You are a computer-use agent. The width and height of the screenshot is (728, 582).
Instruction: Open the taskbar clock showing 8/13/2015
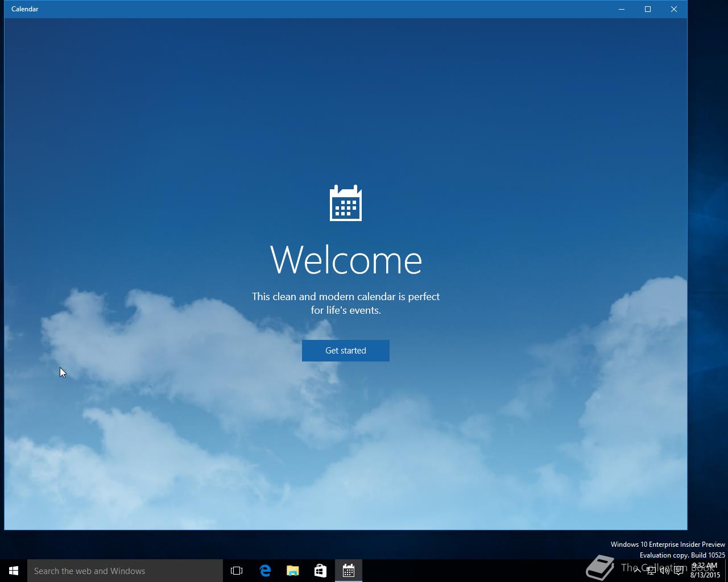pos(705,571)
